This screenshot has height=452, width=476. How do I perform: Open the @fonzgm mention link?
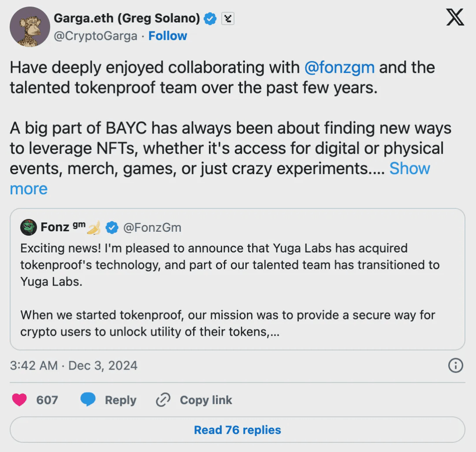point(339,67)
